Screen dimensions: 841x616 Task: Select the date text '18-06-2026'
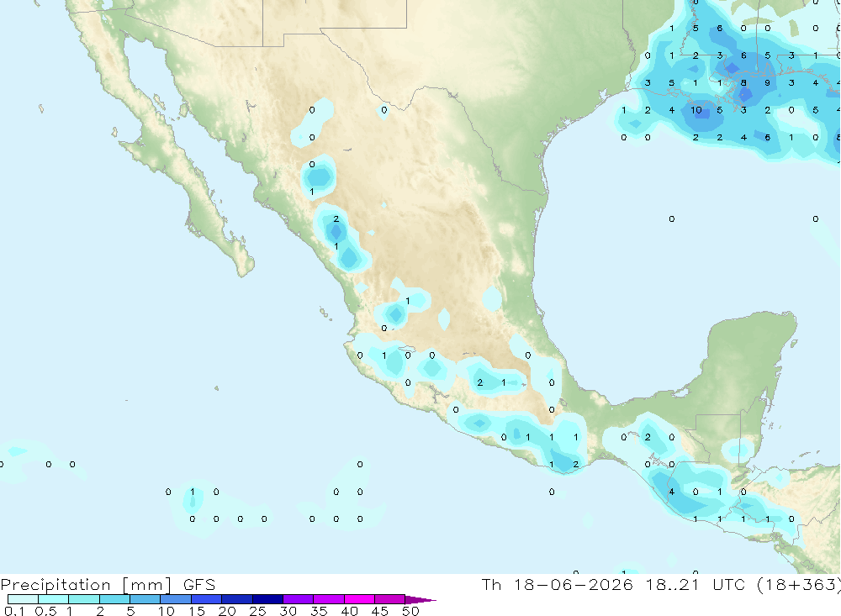pos(574,584)
